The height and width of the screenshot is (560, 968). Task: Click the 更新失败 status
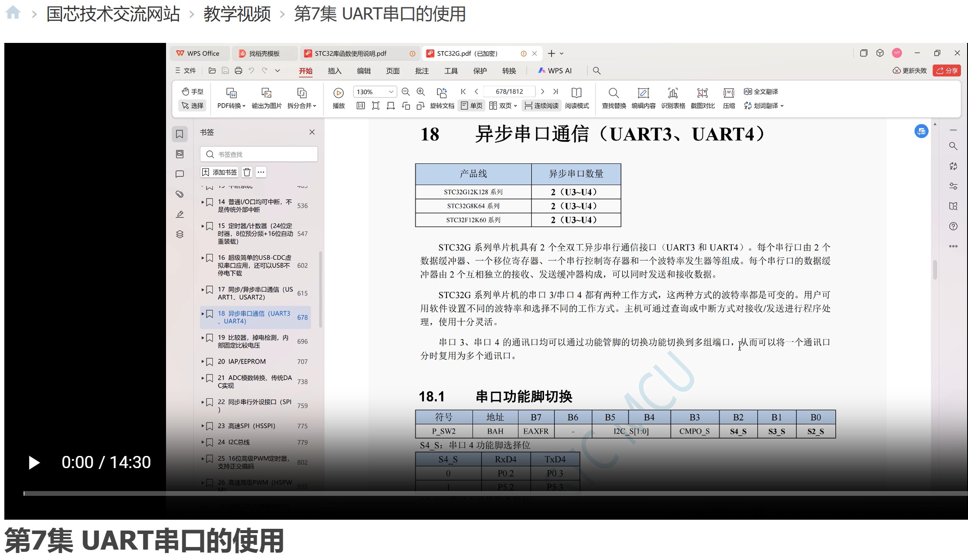[x=910, y=71]
